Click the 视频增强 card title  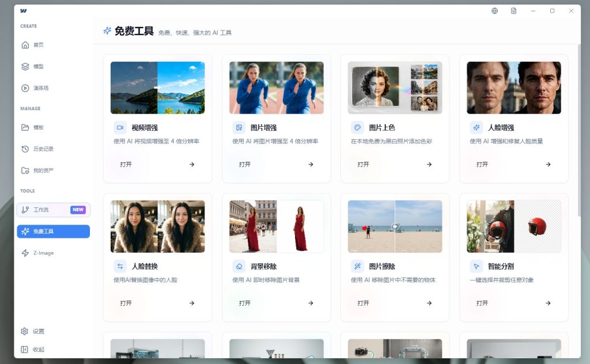(x=145, y=128)
